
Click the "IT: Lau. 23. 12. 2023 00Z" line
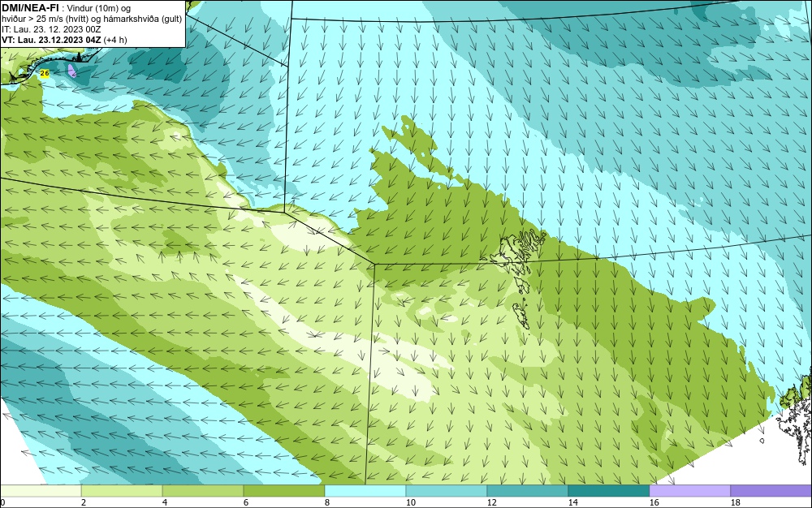pyautogui.click(x=51, y=29)
